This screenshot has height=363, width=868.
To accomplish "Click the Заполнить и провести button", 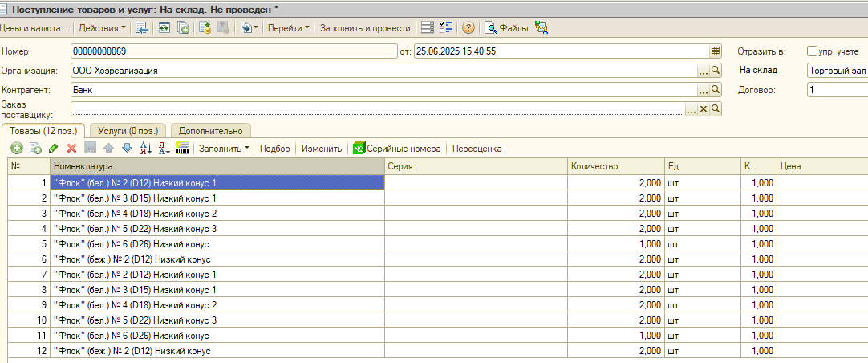I will pyautogui.click(x=365, y=28).
